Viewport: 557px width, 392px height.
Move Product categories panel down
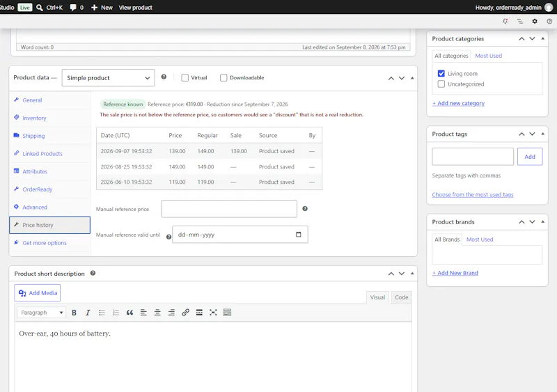point(532,39)
